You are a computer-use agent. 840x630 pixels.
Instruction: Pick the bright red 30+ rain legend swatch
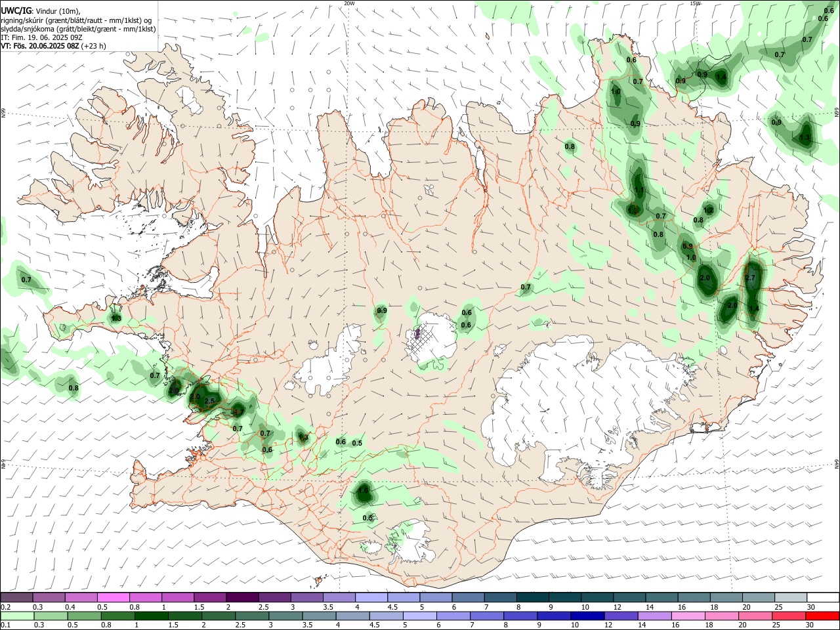coord(823,616)
